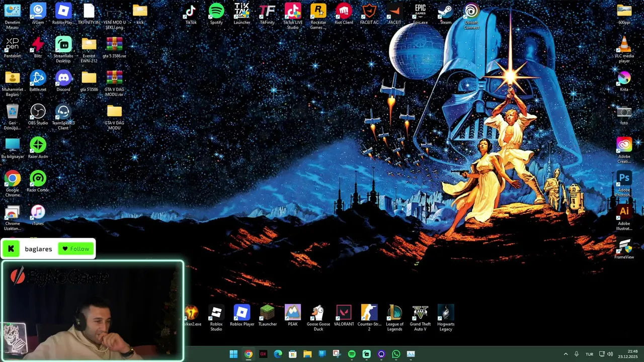Launch Spotify from the desktop shortcut

tap(216, 14)
